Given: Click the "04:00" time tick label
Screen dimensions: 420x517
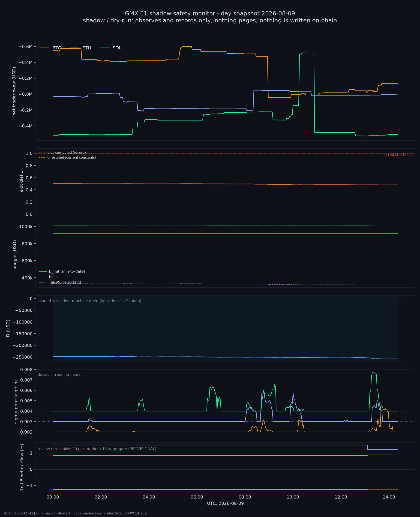Looking at the screenshot, I should [149, 497].
